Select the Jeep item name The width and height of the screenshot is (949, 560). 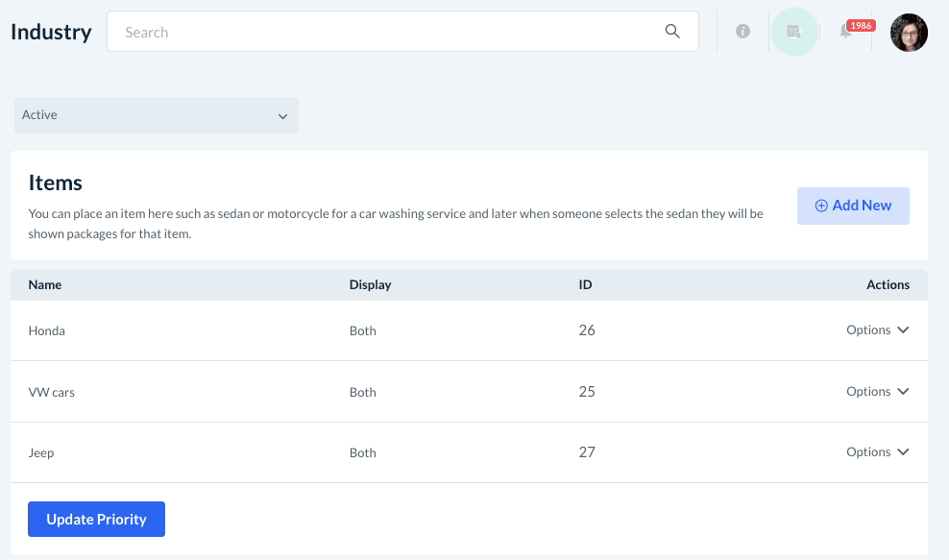41,453
